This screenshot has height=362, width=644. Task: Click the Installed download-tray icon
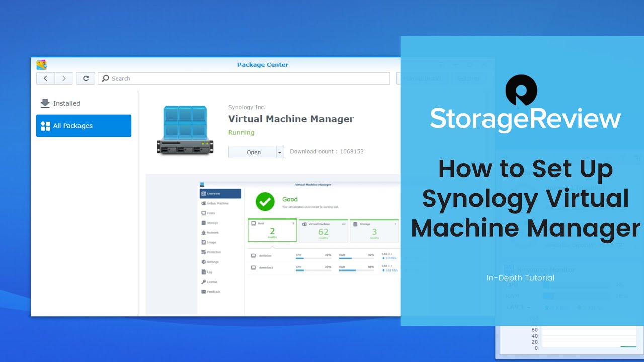coord(45,103)
